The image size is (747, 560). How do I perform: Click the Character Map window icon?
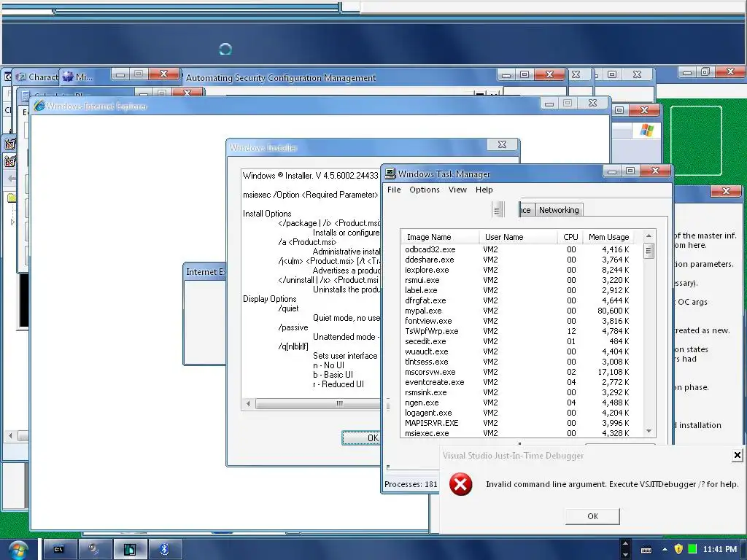(x=21, y=77)
